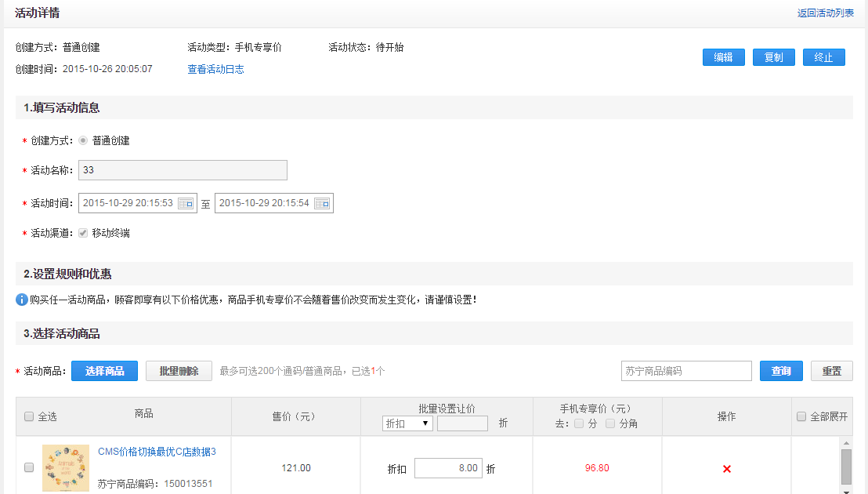Click the 活动状态：待开始 text

tap(366, 48)
